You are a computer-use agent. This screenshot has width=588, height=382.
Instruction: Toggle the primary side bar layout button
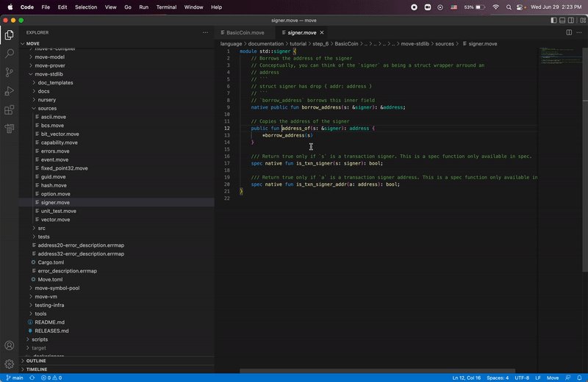pos(553,21)
